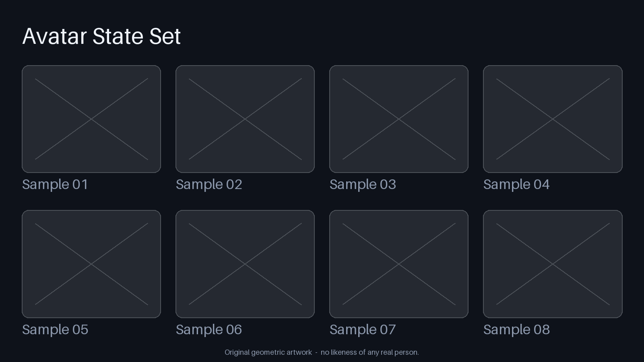Click the "Sample 06" caption label
Screen dimensions: 644x362
(209, 330)
